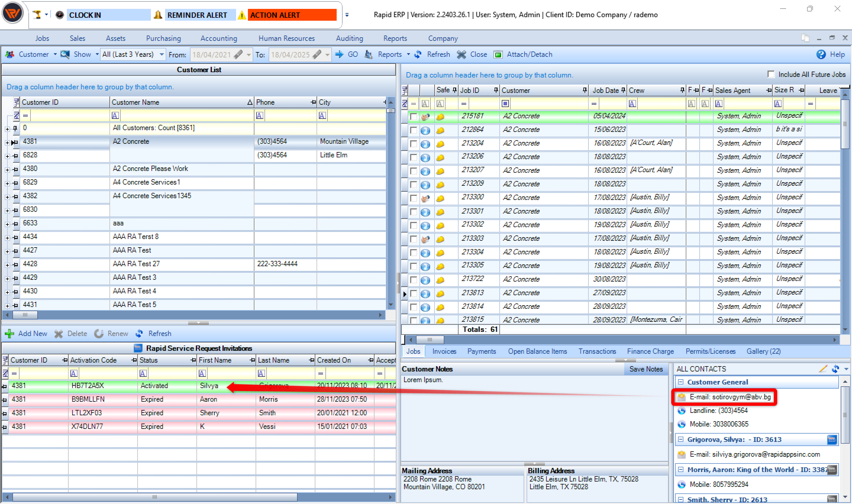852x504 pixels.
Task: Sort by Customer Name column header
Action: 182,102
